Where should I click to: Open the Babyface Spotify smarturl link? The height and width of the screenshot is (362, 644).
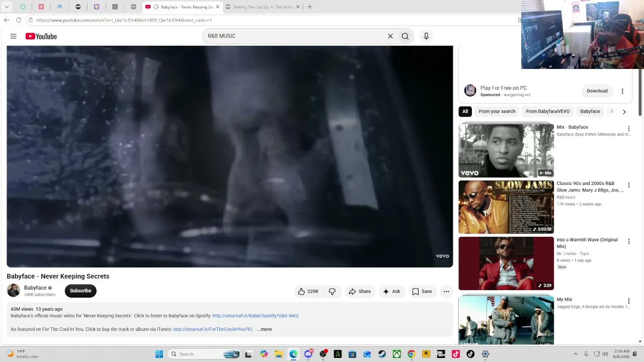(256, 316)
